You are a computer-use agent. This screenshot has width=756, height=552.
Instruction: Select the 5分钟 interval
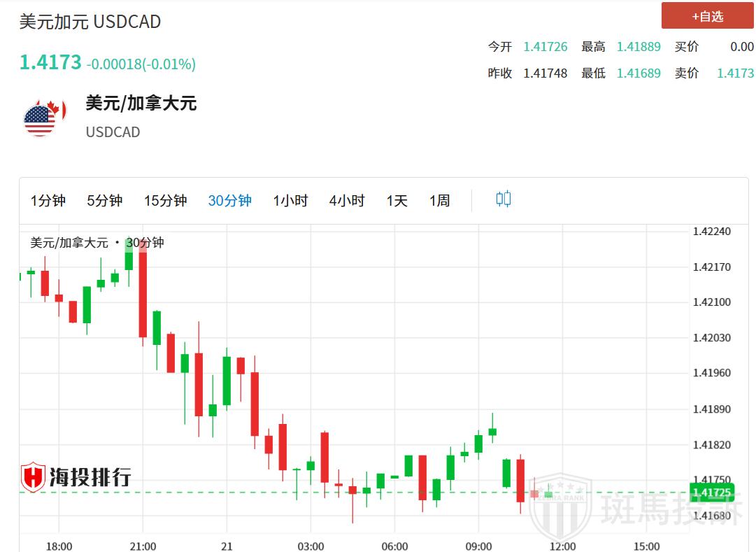click(x=105, y=201)
